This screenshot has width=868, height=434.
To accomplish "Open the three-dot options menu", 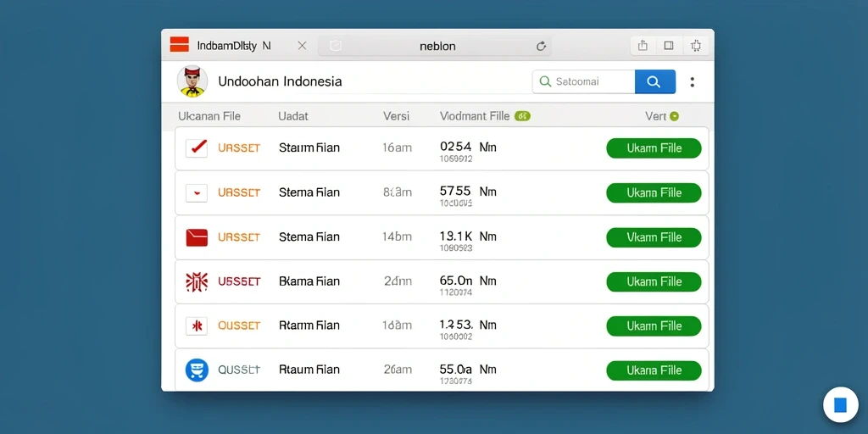I will click(x=692, y=82).
